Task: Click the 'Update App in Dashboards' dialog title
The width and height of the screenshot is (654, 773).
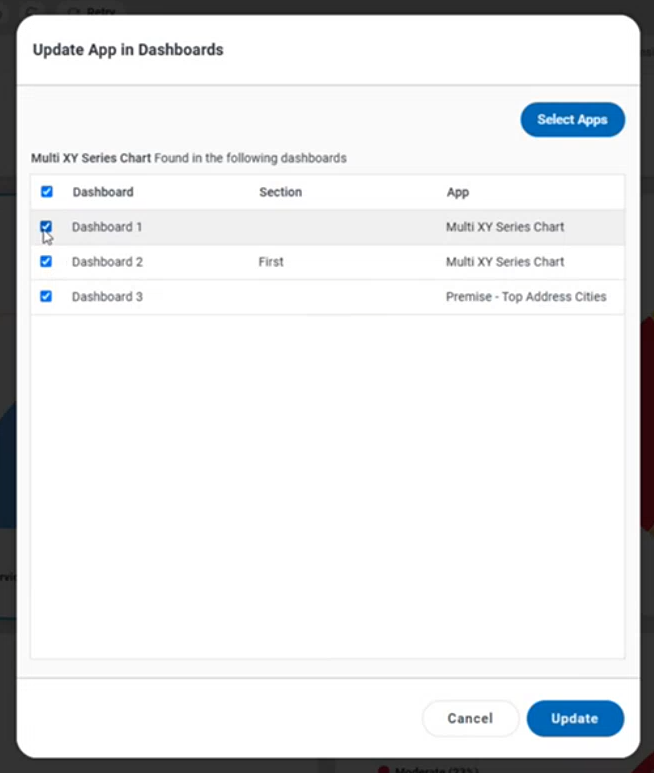Action: click(128, 50)
